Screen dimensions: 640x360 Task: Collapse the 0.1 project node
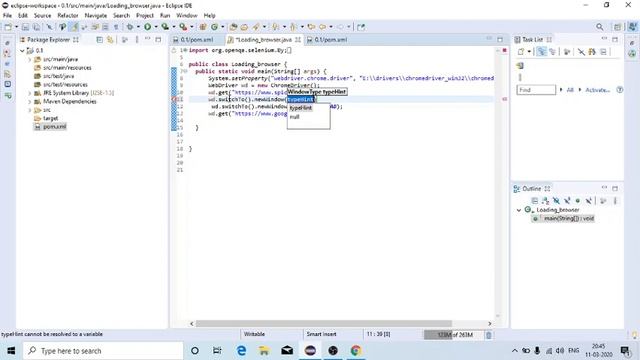22,51
